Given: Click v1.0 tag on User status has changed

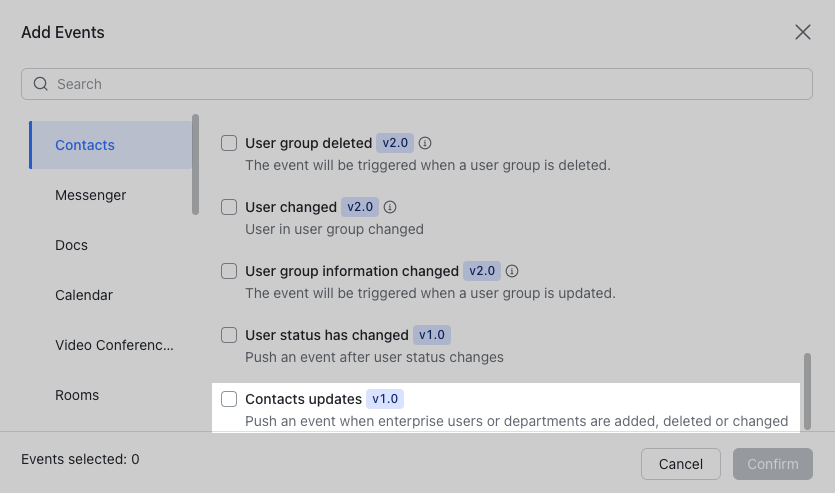Looking at the screenshot, I should click(x=432, y=335).
